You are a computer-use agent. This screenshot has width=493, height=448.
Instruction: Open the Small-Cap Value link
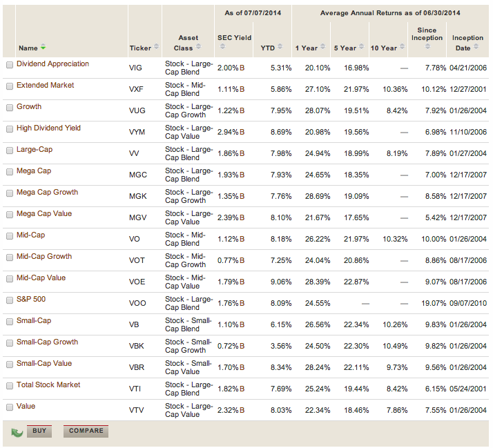point(44,363)
